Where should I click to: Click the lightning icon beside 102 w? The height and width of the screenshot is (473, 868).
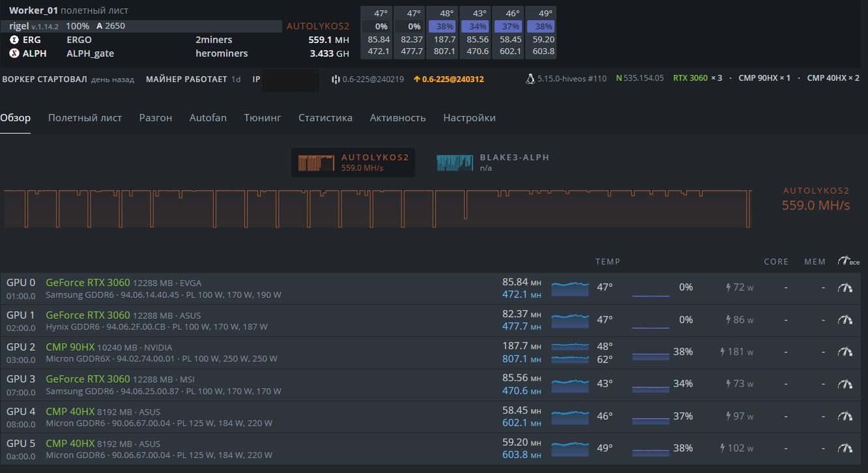pos(723,448)
